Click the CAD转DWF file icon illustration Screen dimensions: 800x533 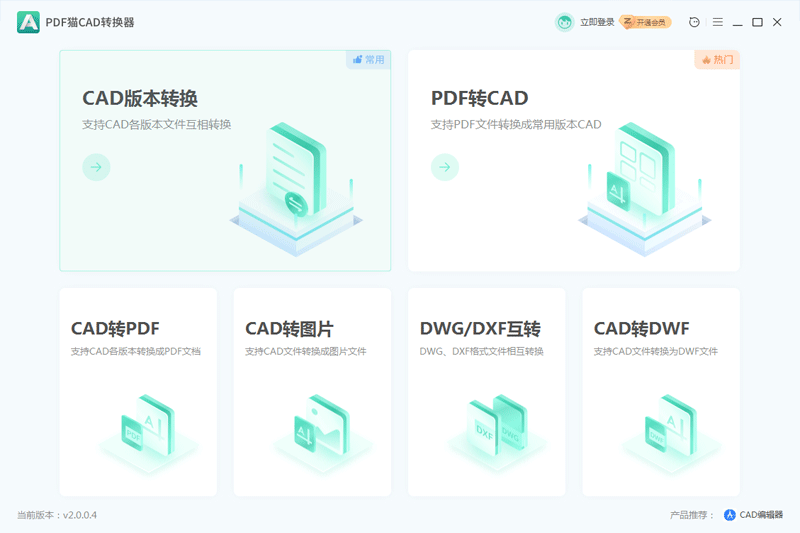670,425
